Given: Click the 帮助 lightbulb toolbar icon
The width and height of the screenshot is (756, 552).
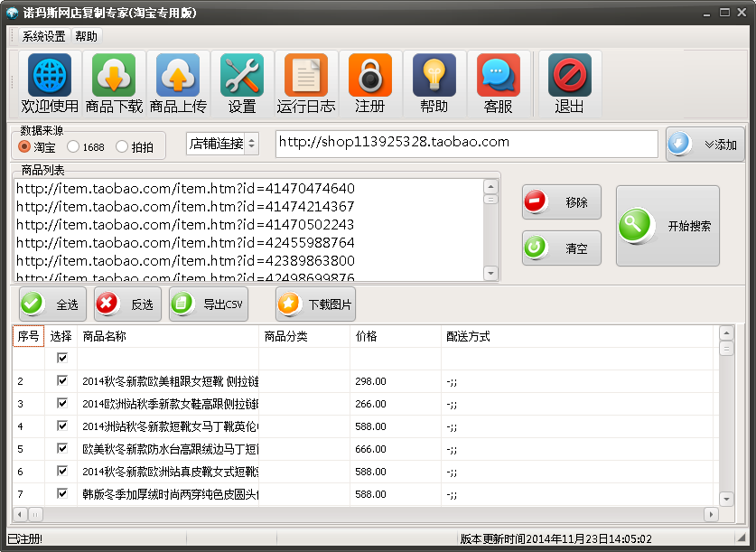Looking at the screenshot, I should pos(434,83).
